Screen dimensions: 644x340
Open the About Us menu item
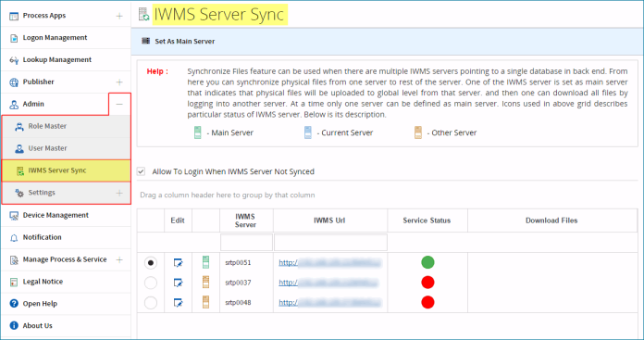click(x=66, y=325)
